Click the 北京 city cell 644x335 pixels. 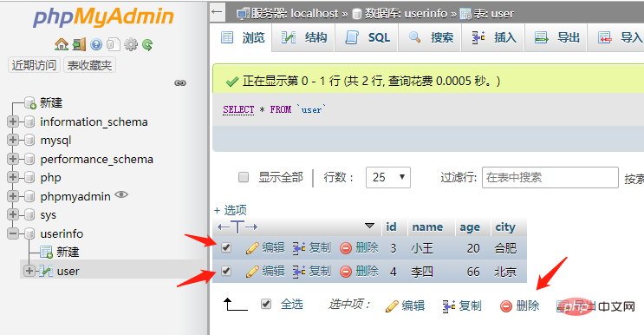tap(505, 272)
